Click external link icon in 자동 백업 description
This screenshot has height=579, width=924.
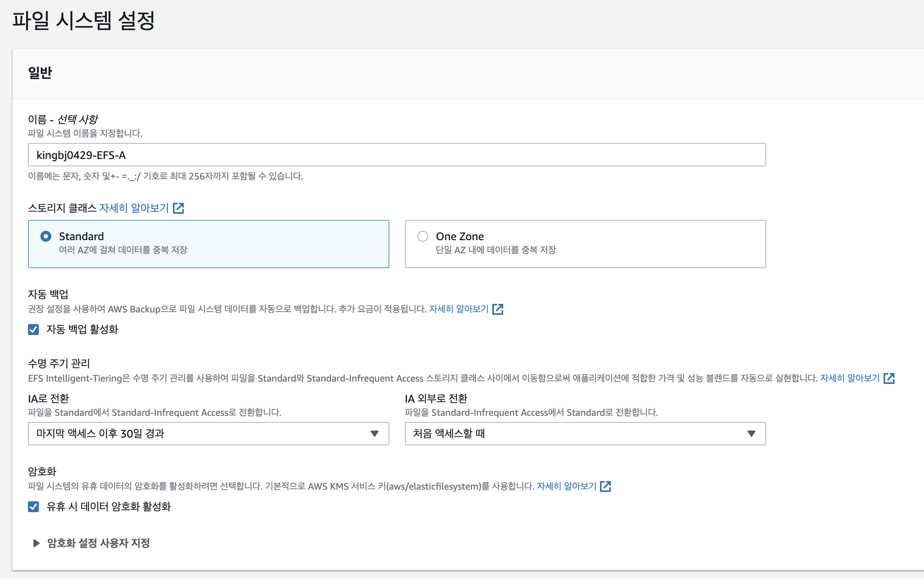pos(498,309)
